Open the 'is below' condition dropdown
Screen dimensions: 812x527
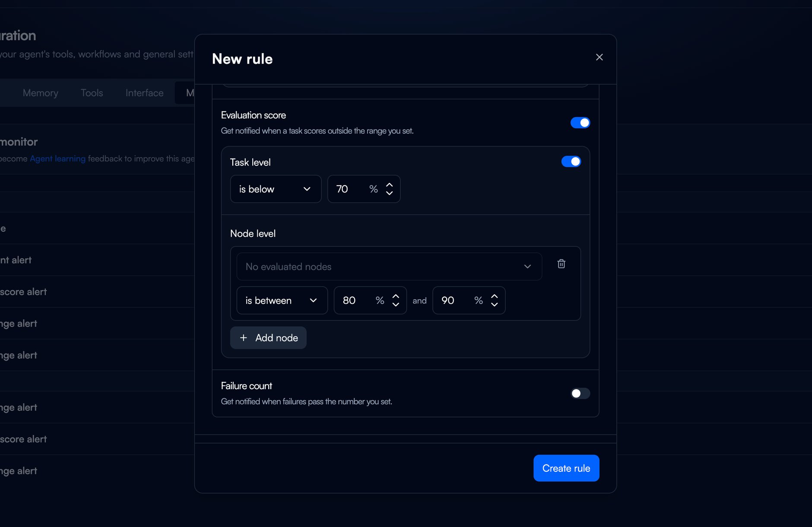(x=276, y=189)
